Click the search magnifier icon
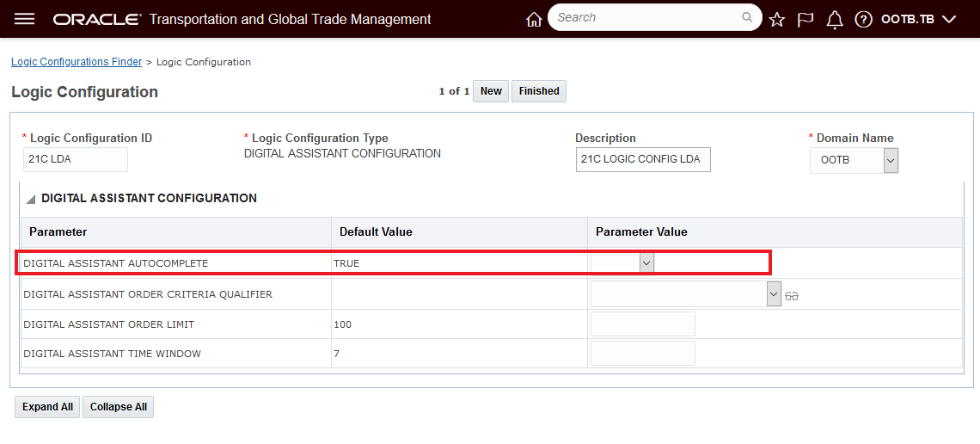 coord(747,17)
